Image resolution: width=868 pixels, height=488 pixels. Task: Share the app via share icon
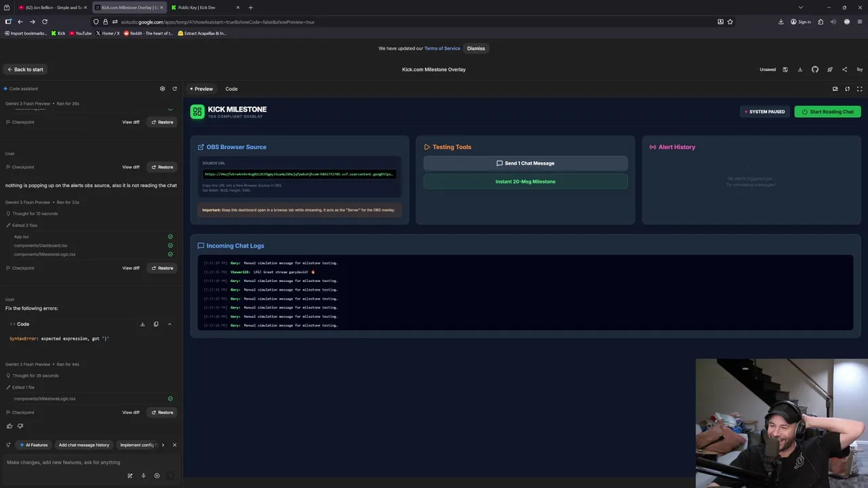[x=844, y=69]
